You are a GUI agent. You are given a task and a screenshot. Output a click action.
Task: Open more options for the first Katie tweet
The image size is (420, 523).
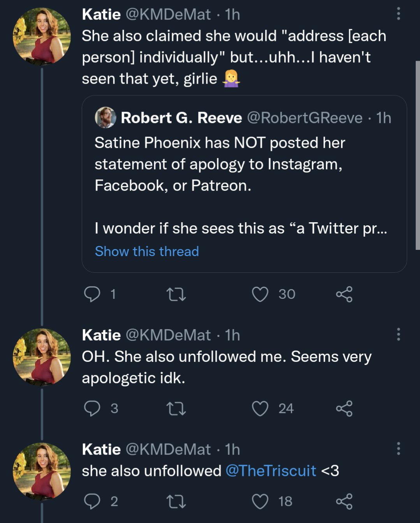pos(398,14)
